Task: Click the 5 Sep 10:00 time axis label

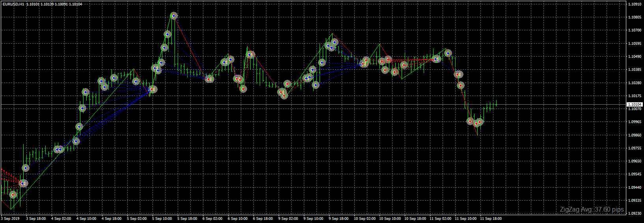Action: pos(162,219)
